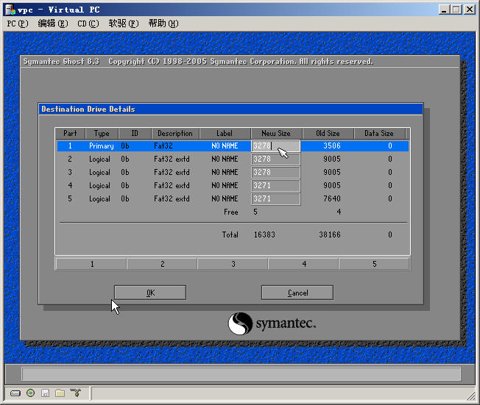Click the Old Size column header
Screen dimensions: 480x405
tap(328, 133)
